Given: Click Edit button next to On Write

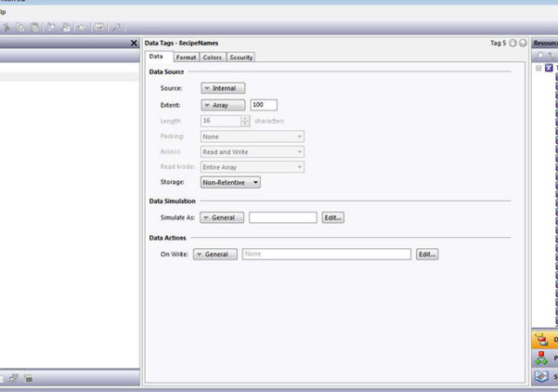Looking at the screenshot, I should (427, 254).
